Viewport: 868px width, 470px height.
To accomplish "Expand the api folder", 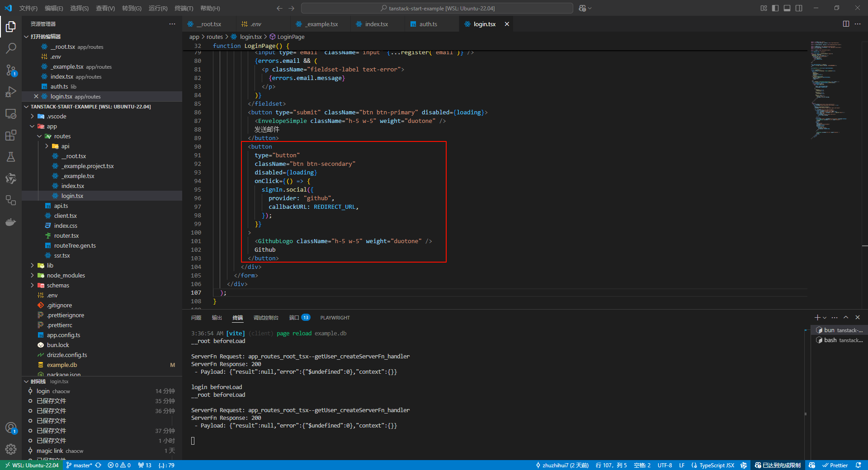I will pos(47,146).
